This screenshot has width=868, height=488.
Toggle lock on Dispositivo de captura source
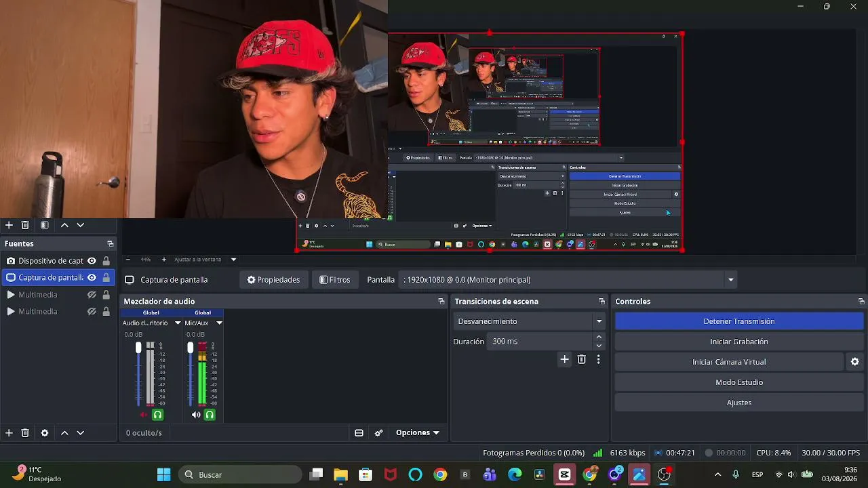(106, 261)
